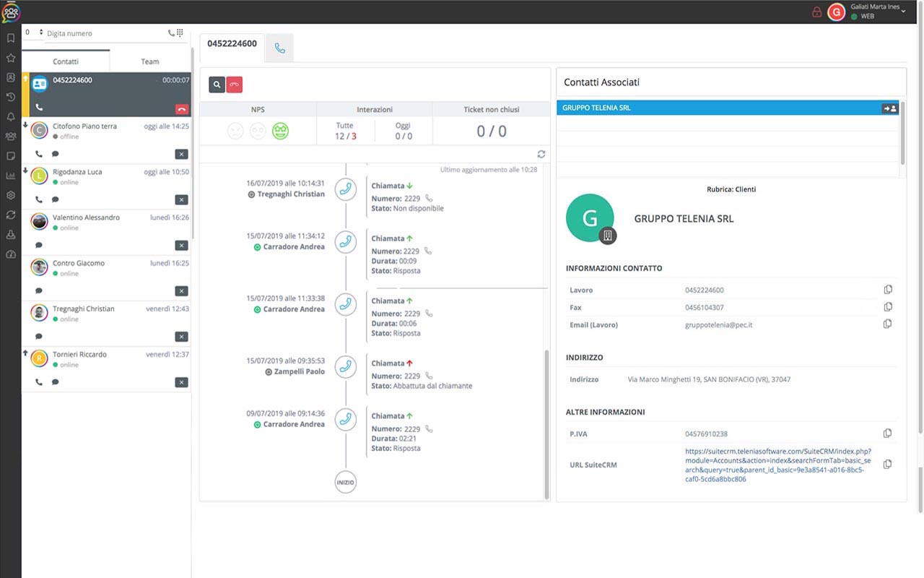Screen dimensions: 924x578
Task: Select the 0452224600 main tab
Action: (x=232, y=43)
